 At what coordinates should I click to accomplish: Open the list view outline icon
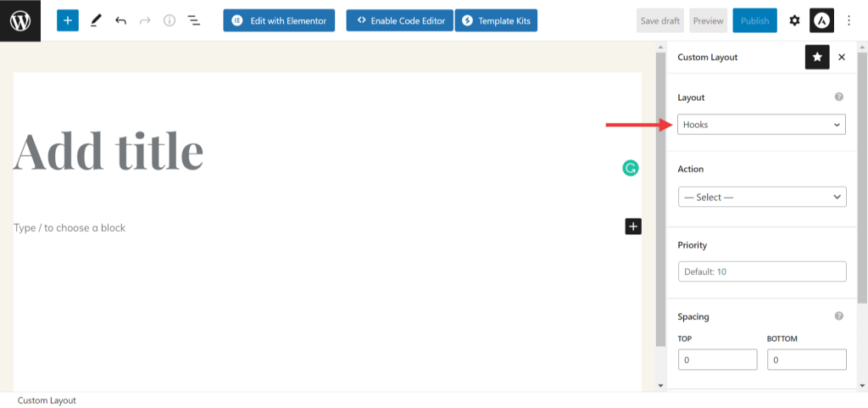click(x=194, y=21)
